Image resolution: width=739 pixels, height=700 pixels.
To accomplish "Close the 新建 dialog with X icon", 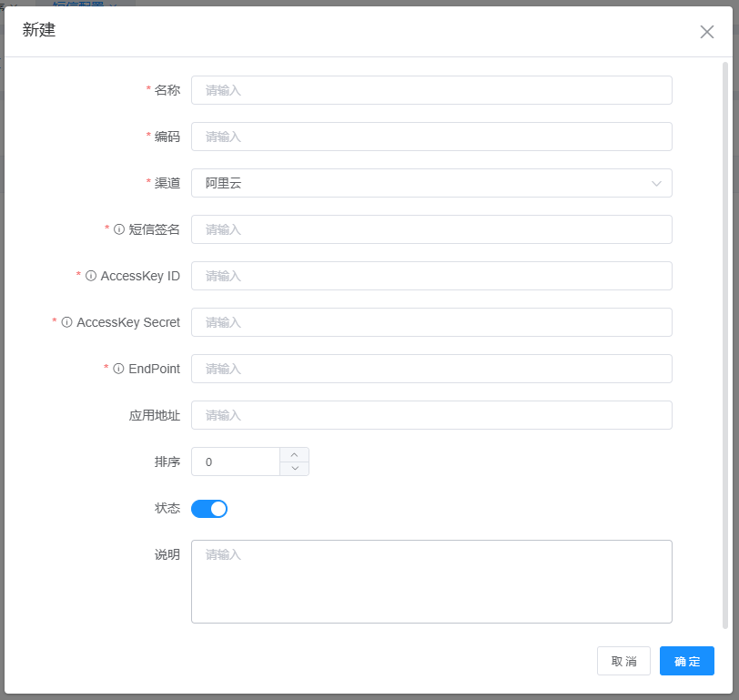I will point(706,32).
